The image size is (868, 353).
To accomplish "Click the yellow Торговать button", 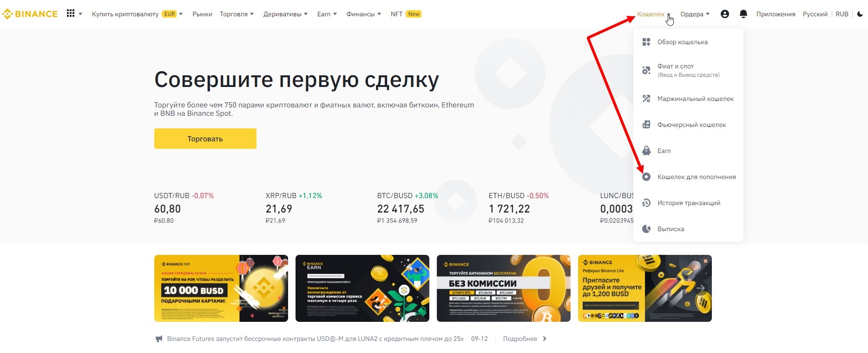I will coord(205,139).
